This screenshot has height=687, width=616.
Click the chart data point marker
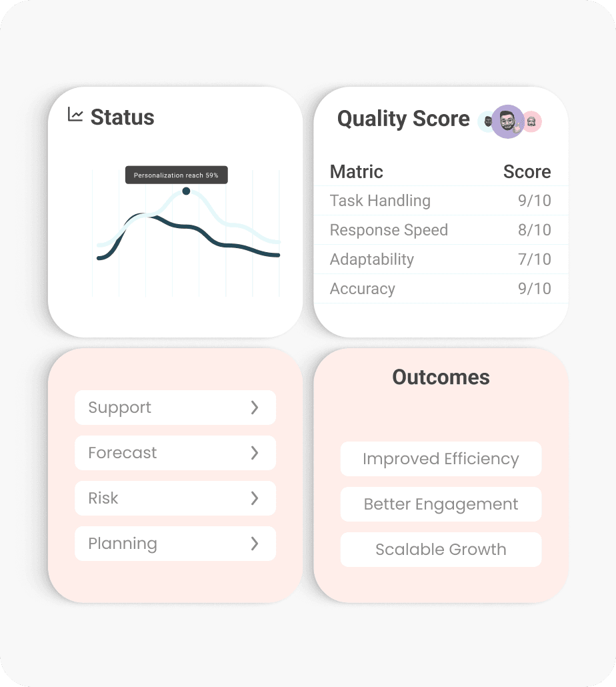pyautogui.click(x=186, y=191)
